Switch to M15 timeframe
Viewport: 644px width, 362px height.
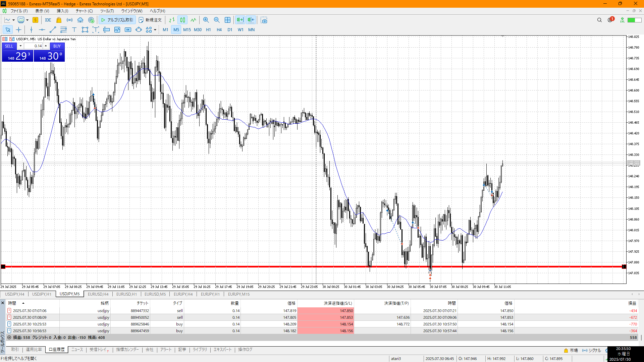click(x=187, y=30)
